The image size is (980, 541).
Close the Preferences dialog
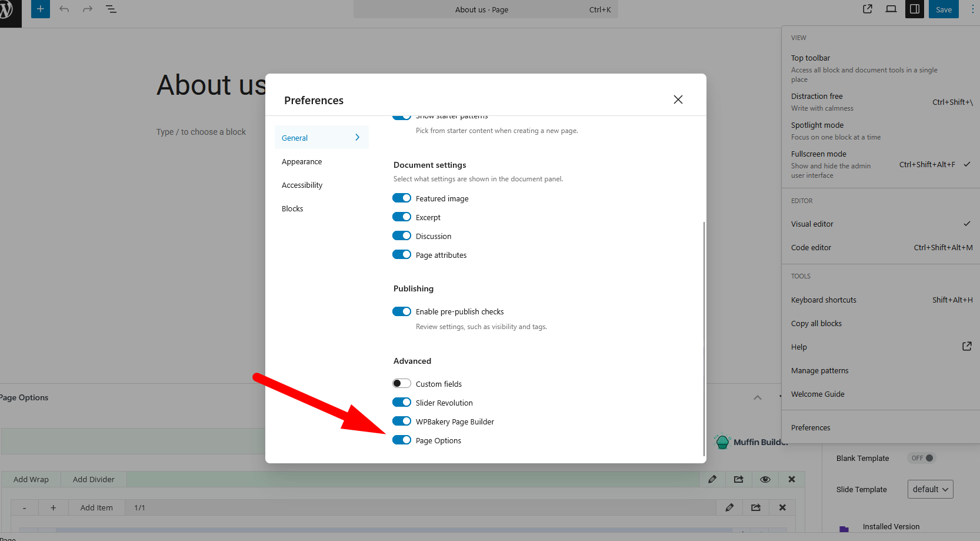pos(678,99)
